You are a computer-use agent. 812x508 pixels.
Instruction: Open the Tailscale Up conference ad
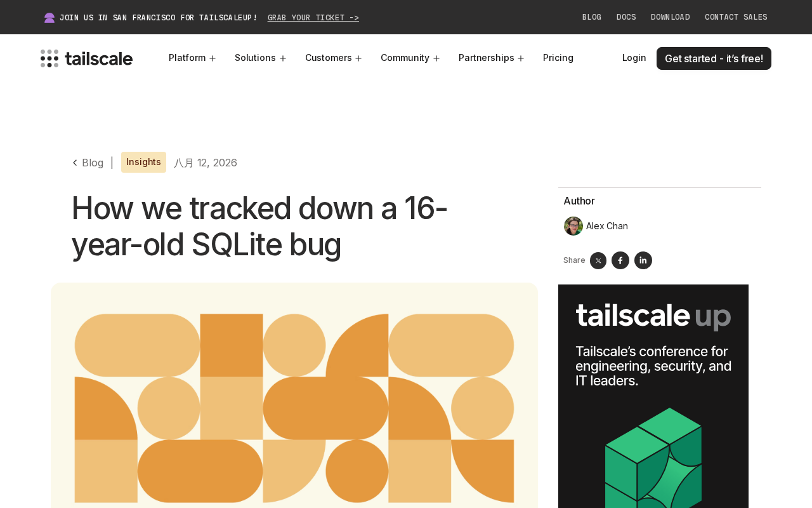tap(653, 396)
